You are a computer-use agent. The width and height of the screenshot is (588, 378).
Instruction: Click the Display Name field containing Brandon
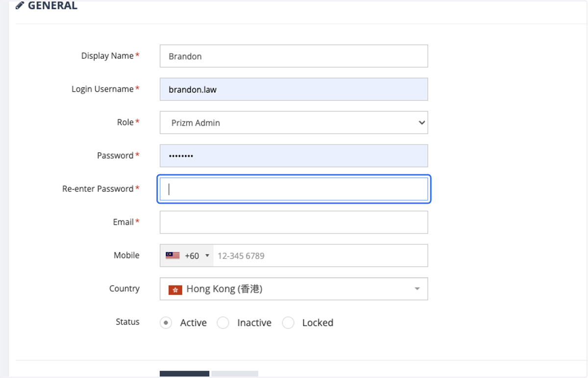coord(294,56)
